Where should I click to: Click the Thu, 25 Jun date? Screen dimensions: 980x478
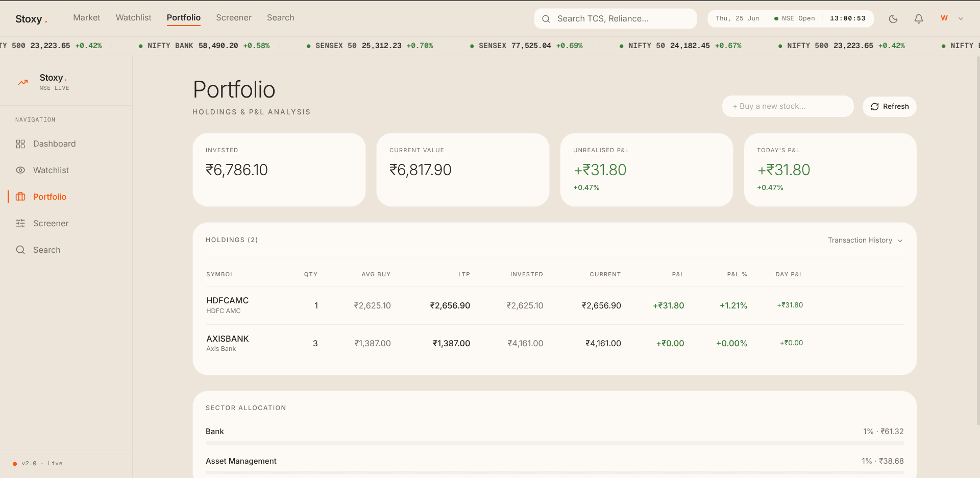[x=738, y=19]
